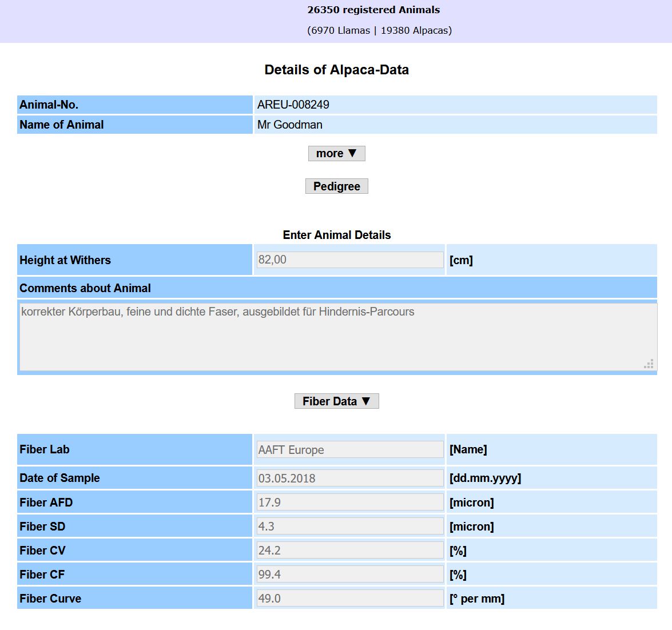The width and height of the screenshot is (672, 630).
Task: Click the '[micron]' unit beside Fiber AFD
Action: [x=471, y=503]
